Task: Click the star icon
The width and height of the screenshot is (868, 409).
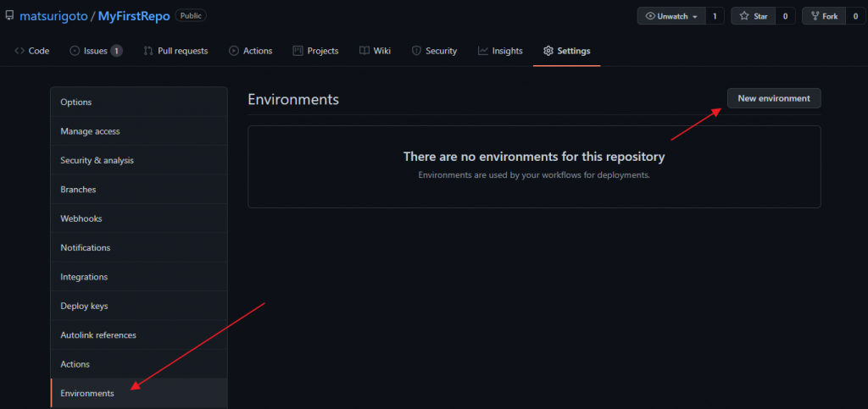Action: 744,16
